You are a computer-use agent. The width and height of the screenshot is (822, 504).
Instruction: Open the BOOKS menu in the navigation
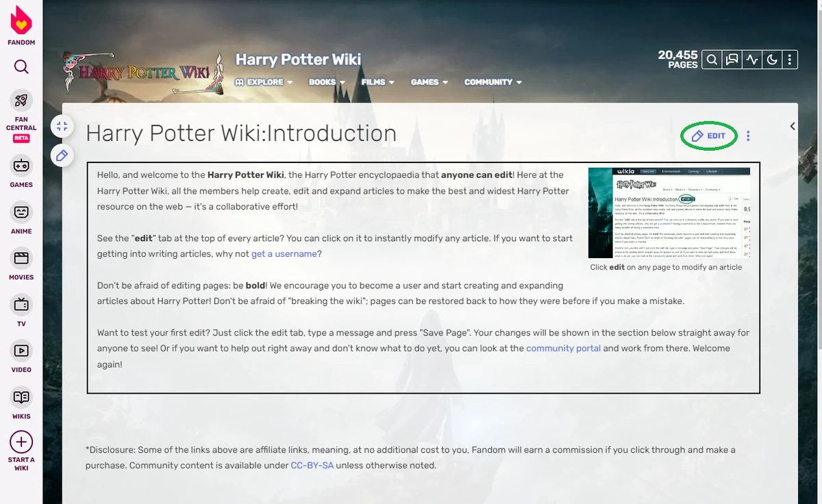(x=327, y=82)
